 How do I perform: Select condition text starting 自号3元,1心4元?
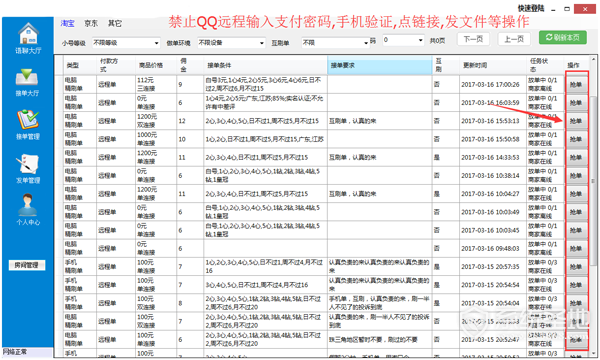(264, 85)
